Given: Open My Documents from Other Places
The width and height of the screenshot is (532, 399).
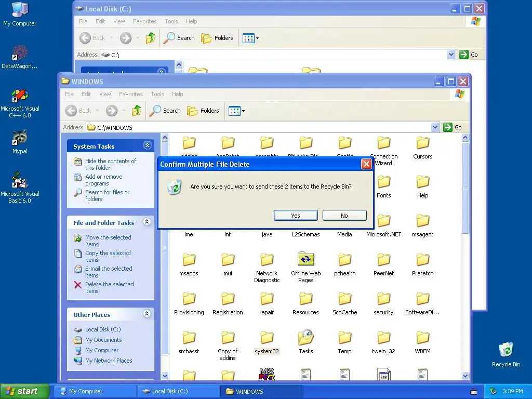Looking at the screenshot, I should (x=103, y=340).
